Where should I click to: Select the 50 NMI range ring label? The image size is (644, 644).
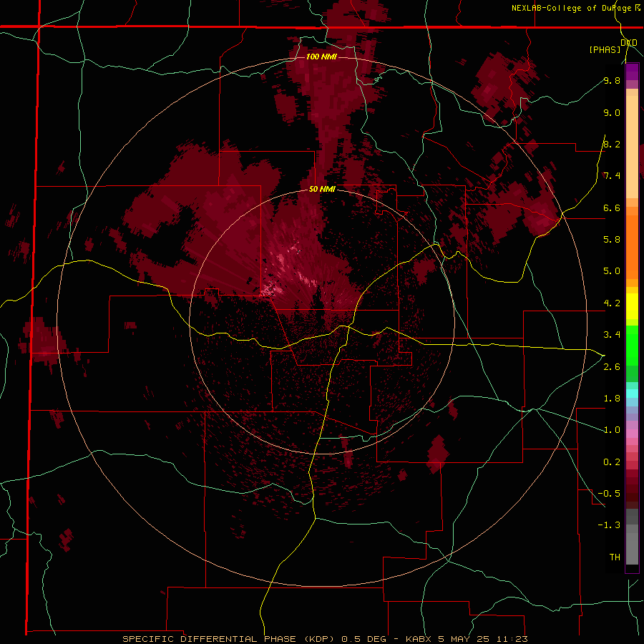323,190
